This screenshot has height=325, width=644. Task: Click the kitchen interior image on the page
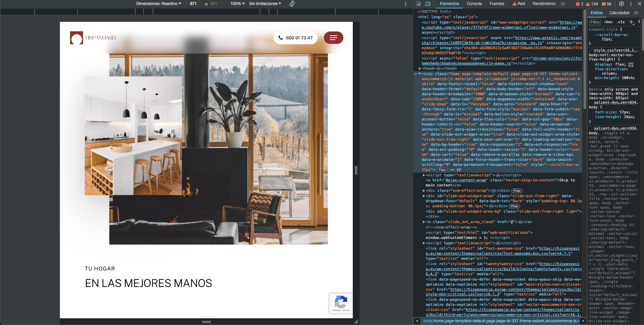(x=133, y=136)
